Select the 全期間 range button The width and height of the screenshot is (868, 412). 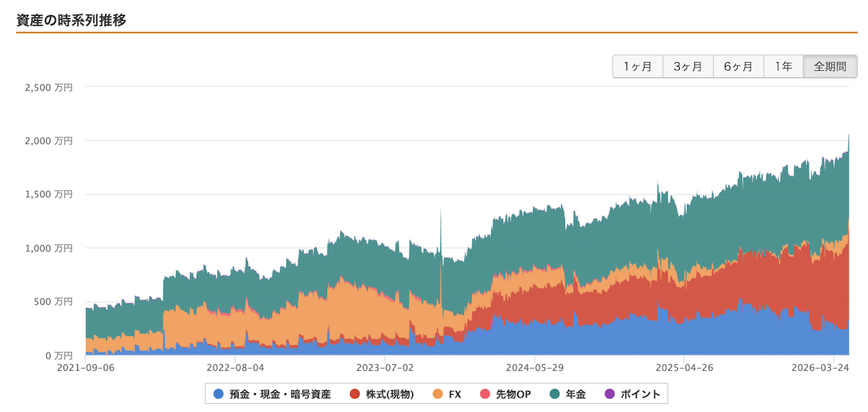point(830,66)
